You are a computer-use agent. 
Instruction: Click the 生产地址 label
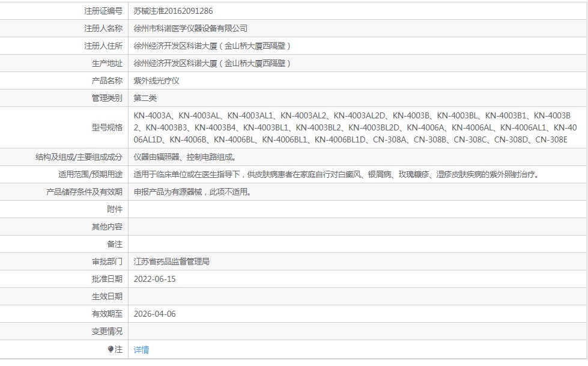(x=107, y=64)
